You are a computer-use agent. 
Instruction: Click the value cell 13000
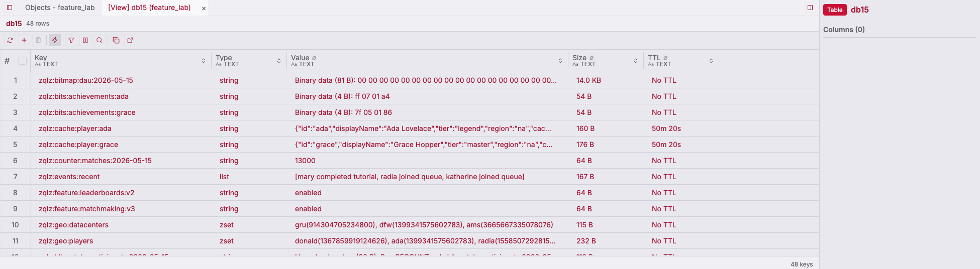[x=427, y=161]
